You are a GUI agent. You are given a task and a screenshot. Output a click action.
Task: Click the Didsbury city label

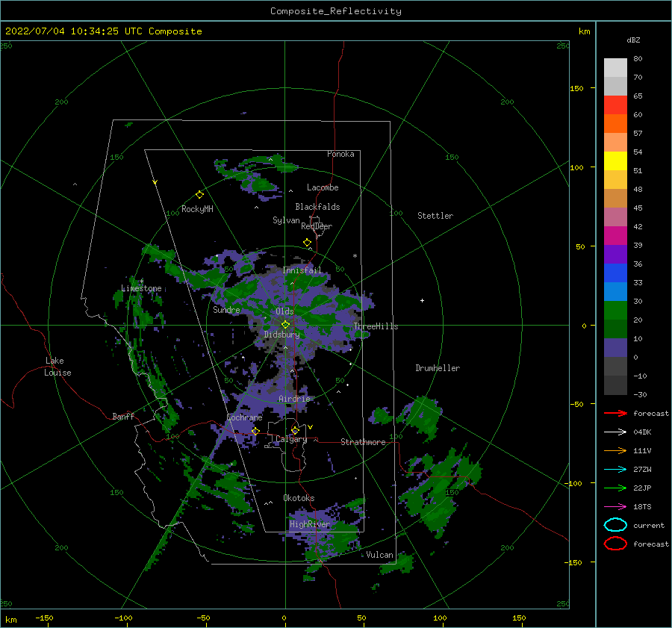(x=282, y=335)
